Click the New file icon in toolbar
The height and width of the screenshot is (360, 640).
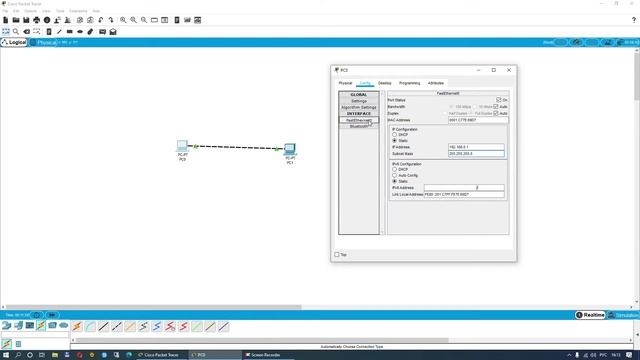(x=5, y=20)
